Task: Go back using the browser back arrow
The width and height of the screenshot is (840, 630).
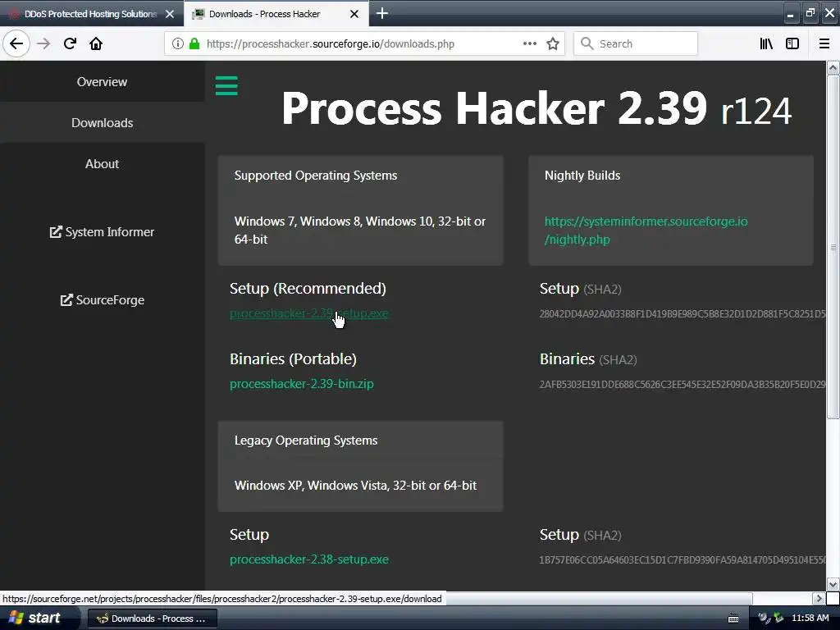Action: [16, 43]
